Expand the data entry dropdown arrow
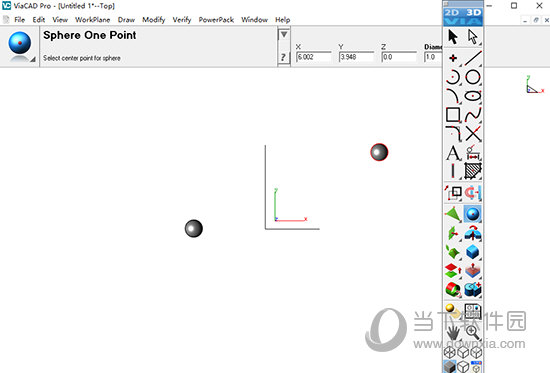 [x=284, y=34]
